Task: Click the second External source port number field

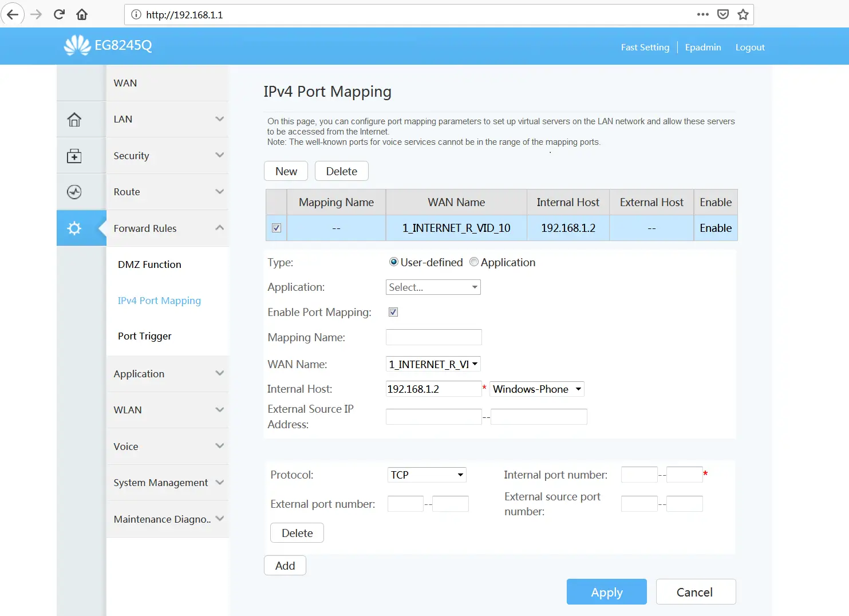Action: (685, 504)
